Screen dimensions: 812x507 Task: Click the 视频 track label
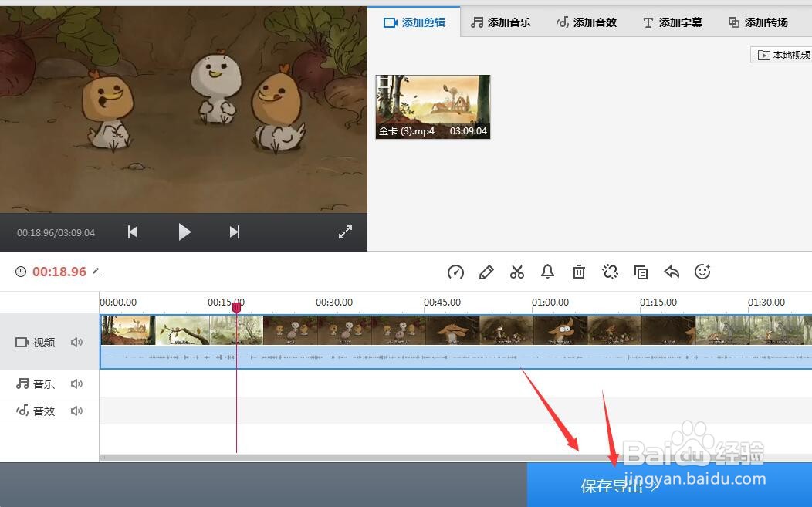coord(36,343)
